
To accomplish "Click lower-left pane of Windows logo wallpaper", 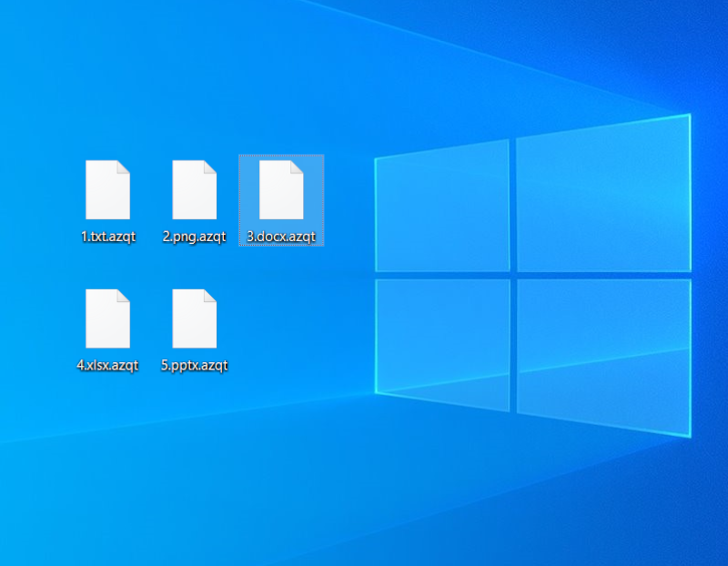I will pos(442,341).
